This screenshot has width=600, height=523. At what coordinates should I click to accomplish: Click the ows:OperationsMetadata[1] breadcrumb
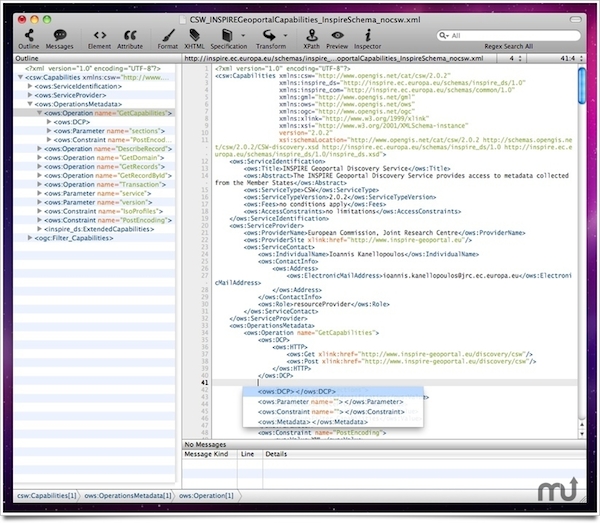coord(128,495)
